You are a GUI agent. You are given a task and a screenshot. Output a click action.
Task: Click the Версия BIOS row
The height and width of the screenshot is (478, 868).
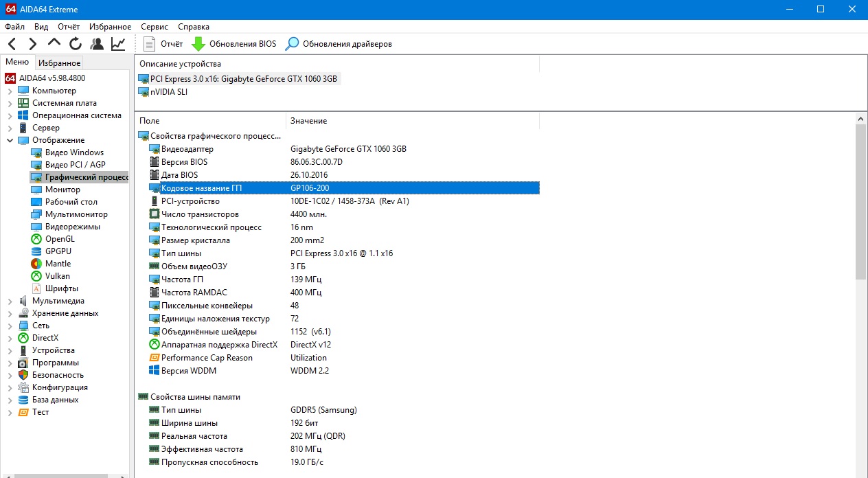[338, 162]
